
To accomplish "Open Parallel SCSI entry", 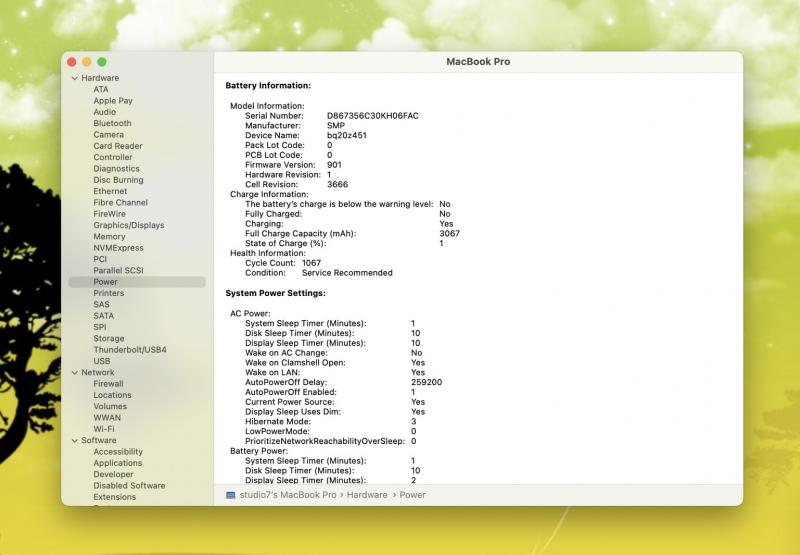I will [x=118, y=270].
